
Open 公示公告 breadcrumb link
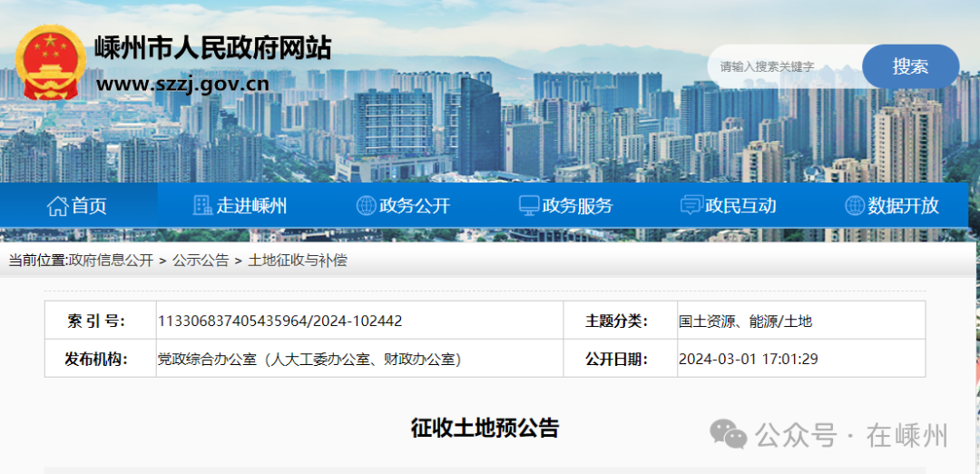201,261
